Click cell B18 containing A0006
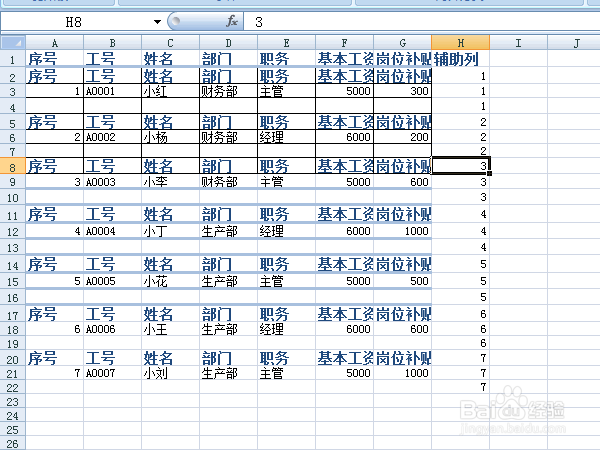The image size is (600, 450). (x=112, y=329)
